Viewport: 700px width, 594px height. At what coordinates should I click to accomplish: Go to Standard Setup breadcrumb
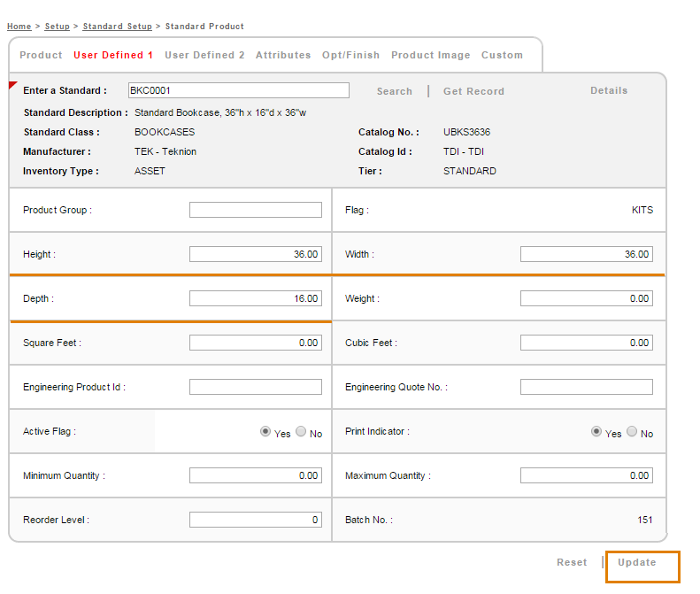[x=117, y=27]
